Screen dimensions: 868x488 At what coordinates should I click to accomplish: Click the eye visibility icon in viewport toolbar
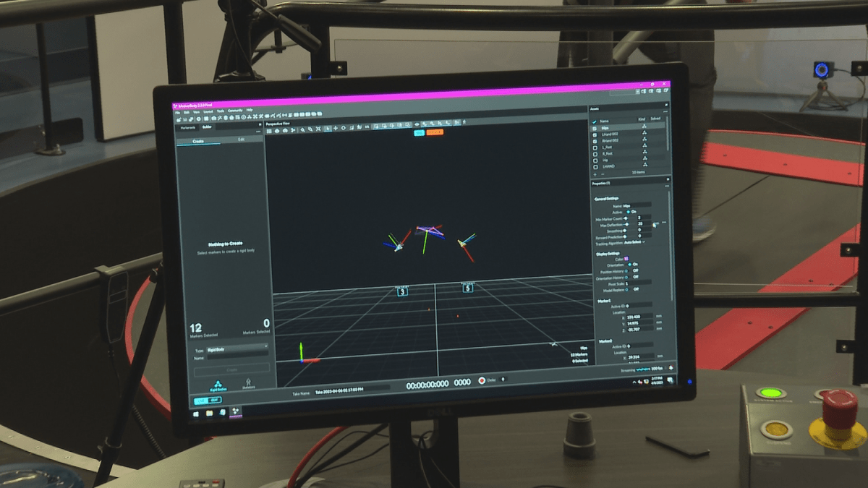click(417, 124)
